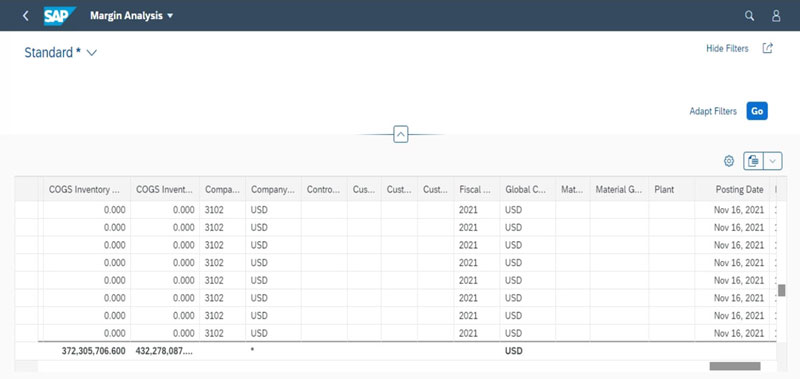800x379 pixels.
Task: Select the Global C... column header
Action: (x=528, y=189)
